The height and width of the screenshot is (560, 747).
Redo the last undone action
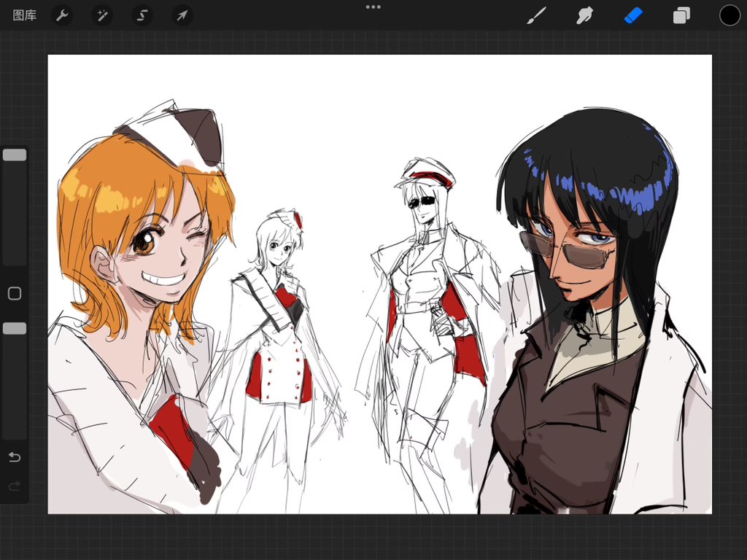point(15,486)
